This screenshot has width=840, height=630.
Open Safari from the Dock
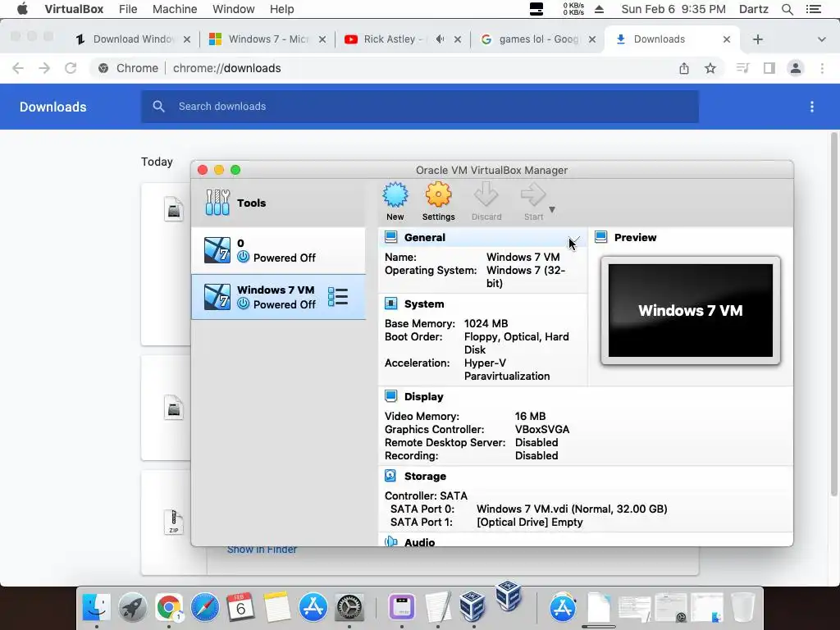(x=204, y=608)
